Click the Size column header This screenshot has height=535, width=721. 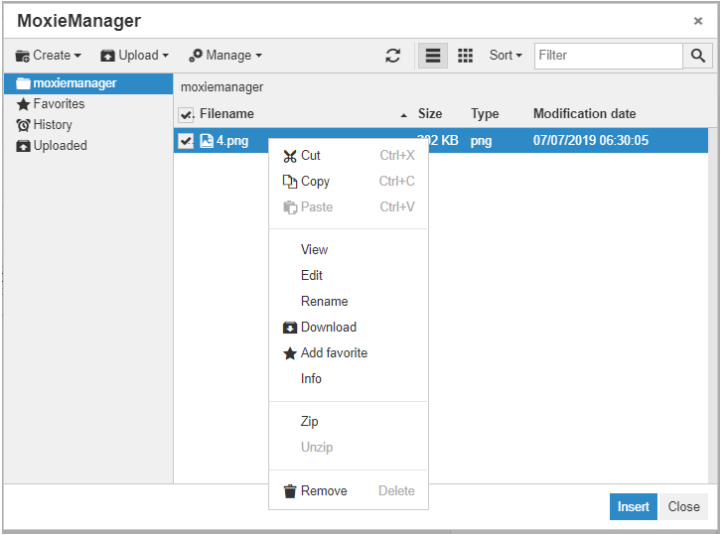[430, 114]
